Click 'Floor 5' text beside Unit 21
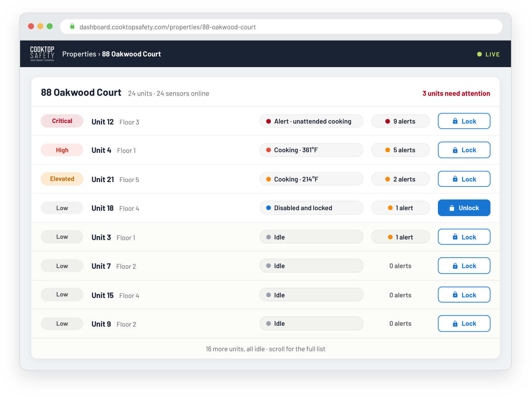Screen dimensions: 532x397 129,180
